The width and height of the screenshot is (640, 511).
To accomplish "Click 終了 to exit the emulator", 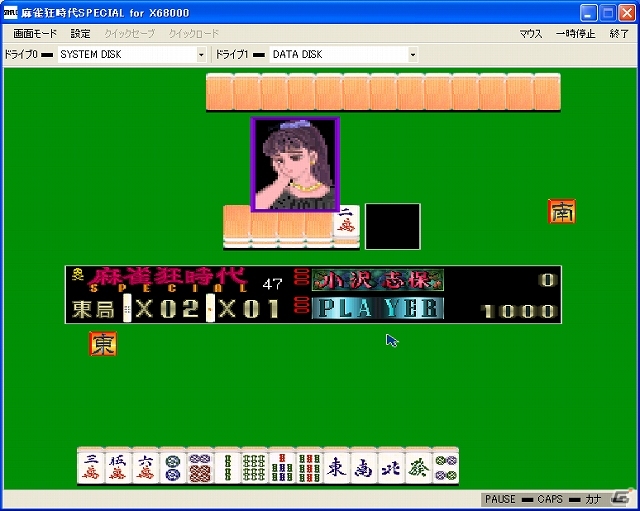I will coord(619,33).
